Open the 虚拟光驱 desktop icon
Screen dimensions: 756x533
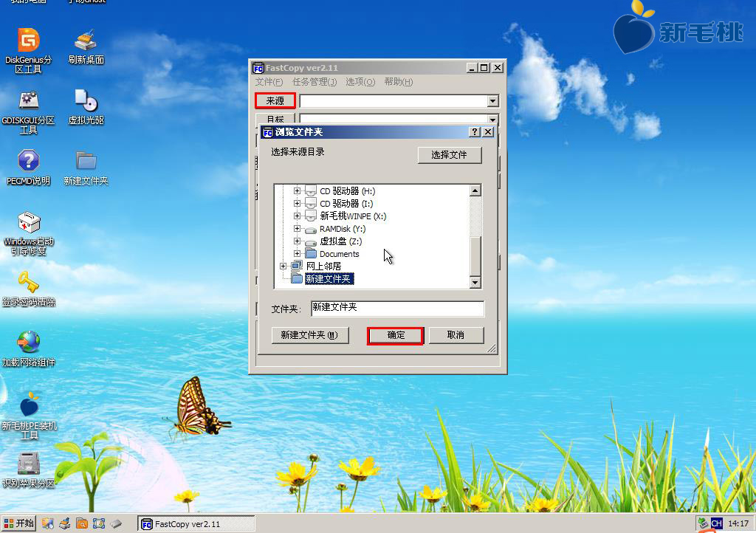point(86,107)
